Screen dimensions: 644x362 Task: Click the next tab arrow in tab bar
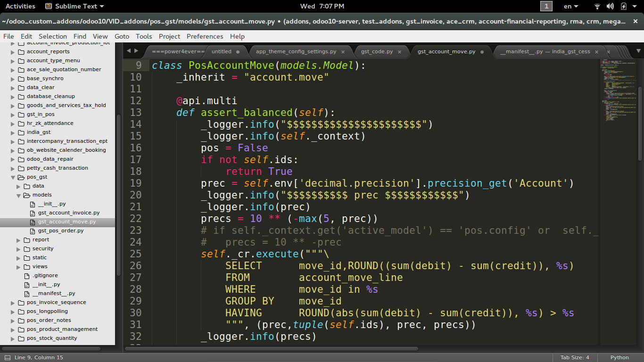(x=136, y=51)
